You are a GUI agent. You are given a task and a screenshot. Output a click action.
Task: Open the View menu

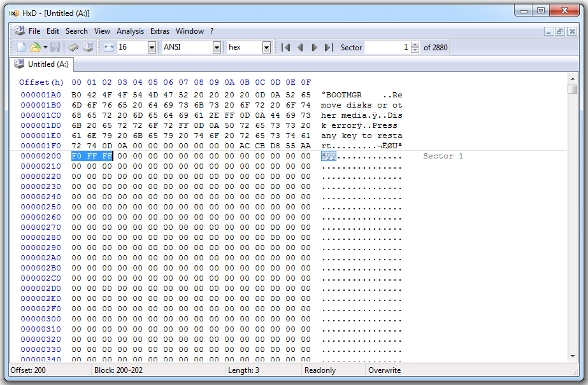point(102,31)
